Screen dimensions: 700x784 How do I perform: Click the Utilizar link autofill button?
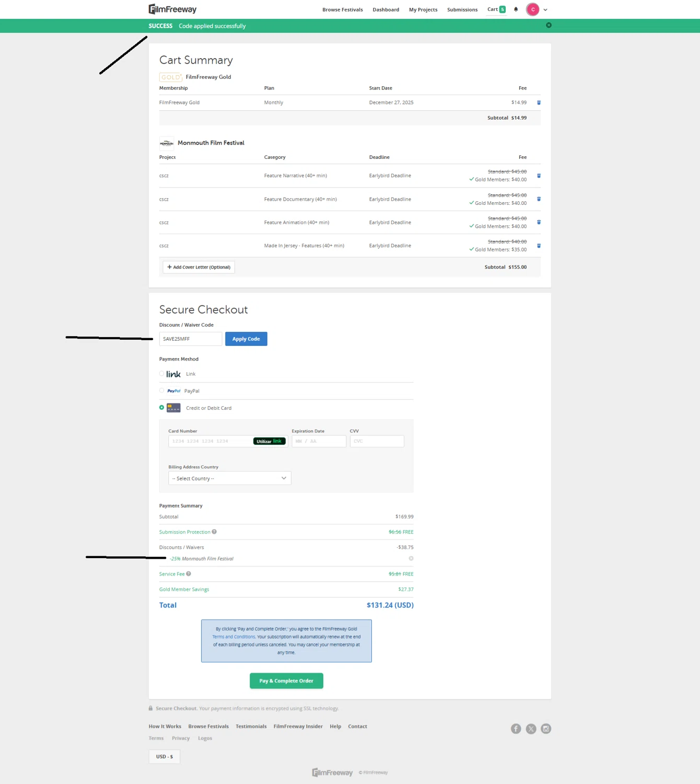(x=270, y=441)
